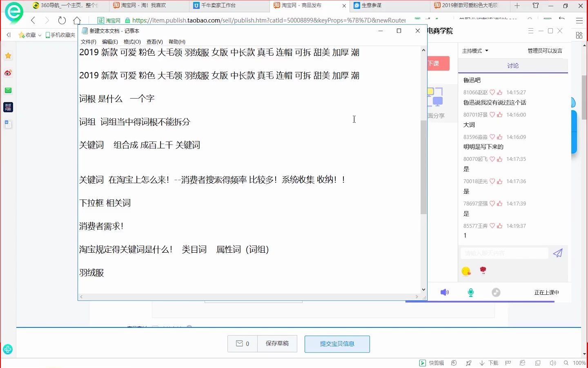The height and width of the screenshot is (368, 588).
Task: Click the browser forward arrow
Action: (47, 20)
